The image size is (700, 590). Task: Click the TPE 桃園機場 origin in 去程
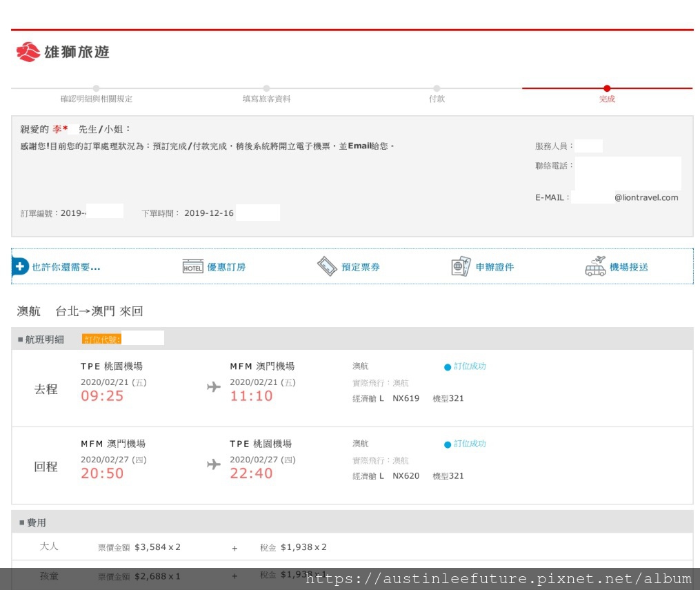pyautogui.click(x=112, y=366)
